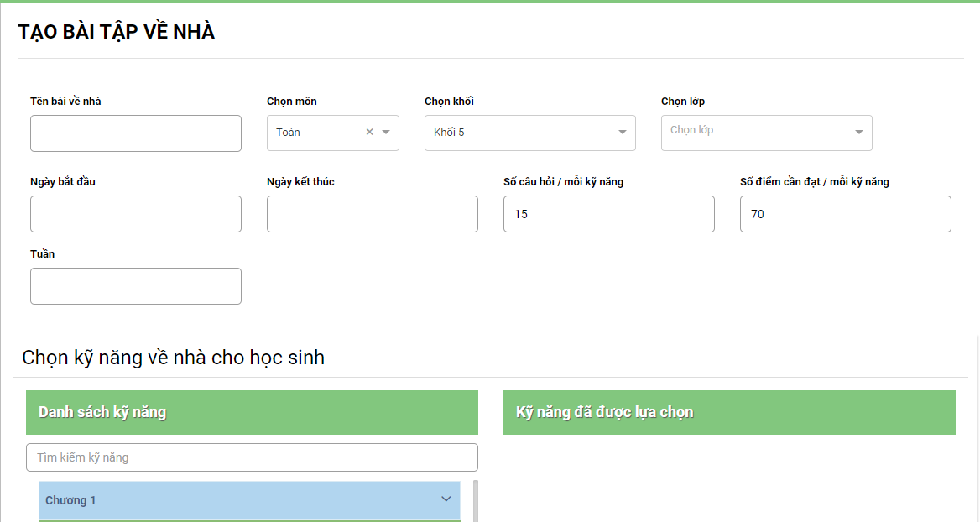
Task: Click the Kỹ năng đã được lựa chọn header
Action: pos(729,412)
